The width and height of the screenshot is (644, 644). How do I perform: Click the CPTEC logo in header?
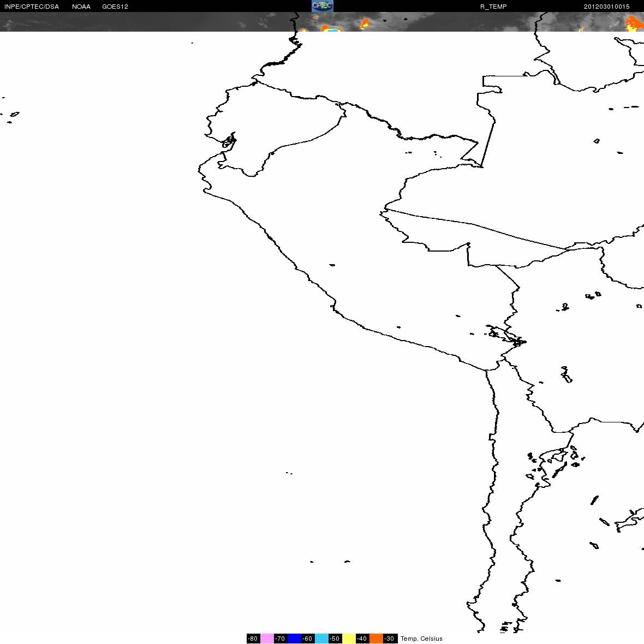pyautogui.click(x=322, y=6)
